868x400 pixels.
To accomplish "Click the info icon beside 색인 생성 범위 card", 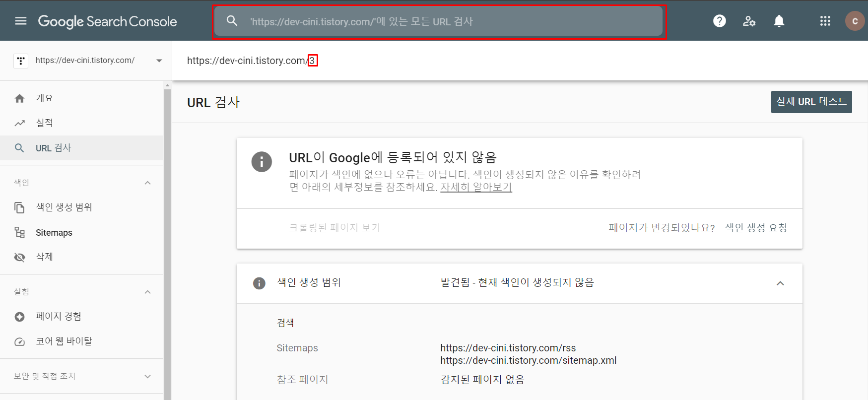I will 259,283.
